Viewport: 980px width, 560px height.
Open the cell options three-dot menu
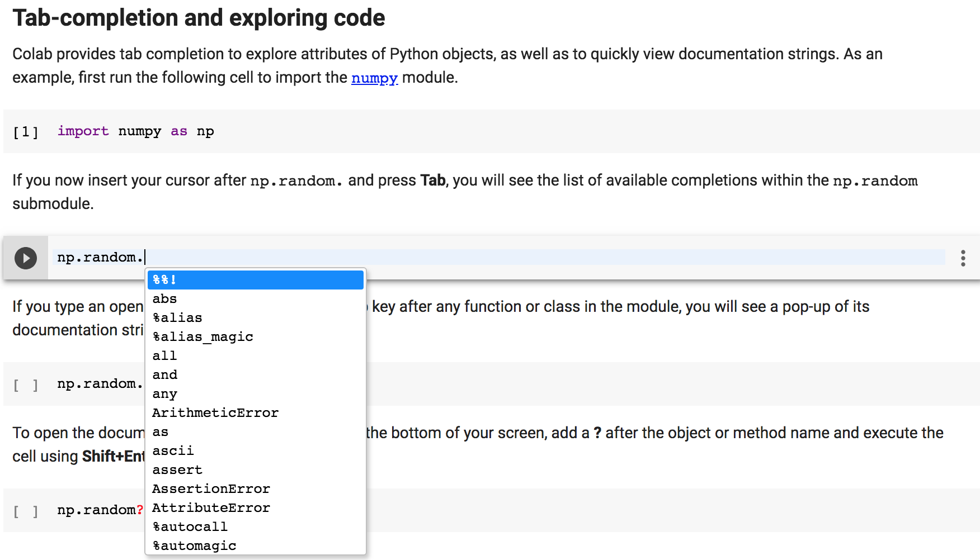[x=963, y=258]
